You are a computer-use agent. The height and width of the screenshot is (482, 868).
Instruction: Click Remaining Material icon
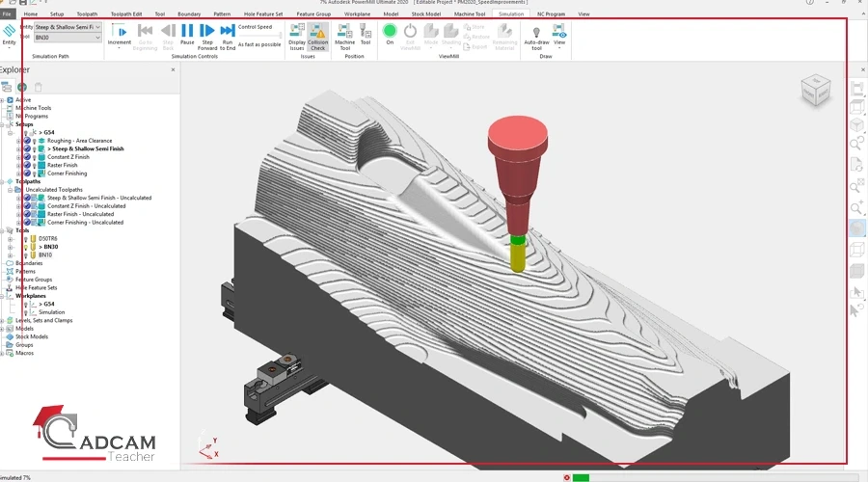(x=504, y=37)
